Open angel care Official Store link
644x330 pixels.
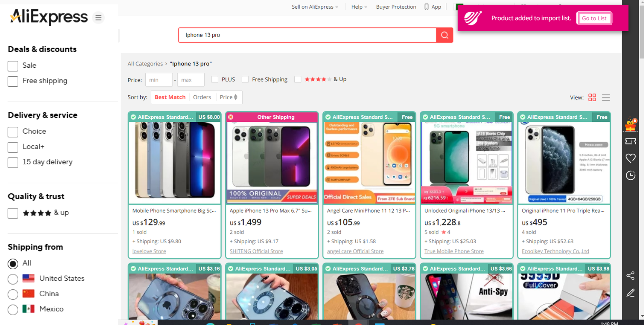pyautogui.click(x=355, y=251)
